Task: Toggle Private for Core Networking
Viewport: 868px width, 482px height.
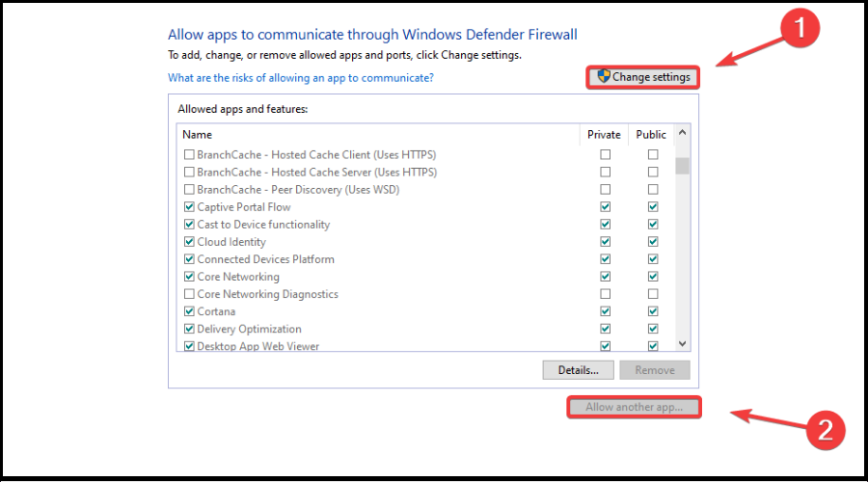Action: tap(605, 277)
